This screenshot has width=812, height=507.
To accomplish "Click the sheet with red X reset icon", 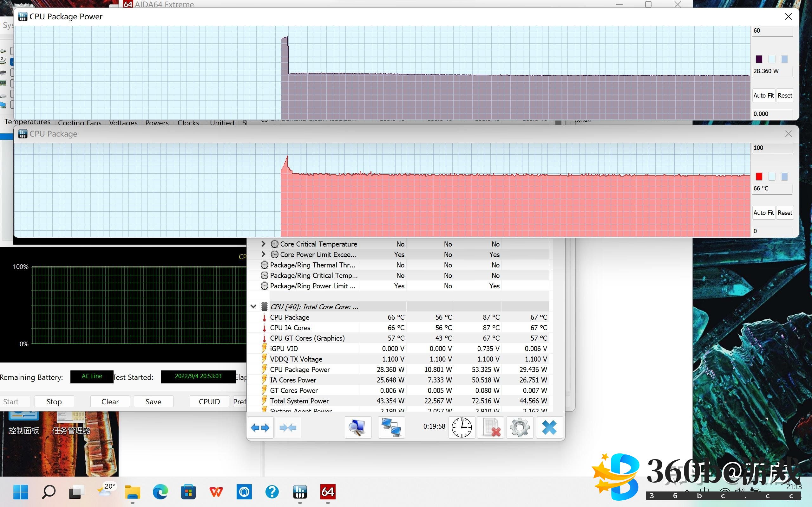I will click(x=491, y=427).
